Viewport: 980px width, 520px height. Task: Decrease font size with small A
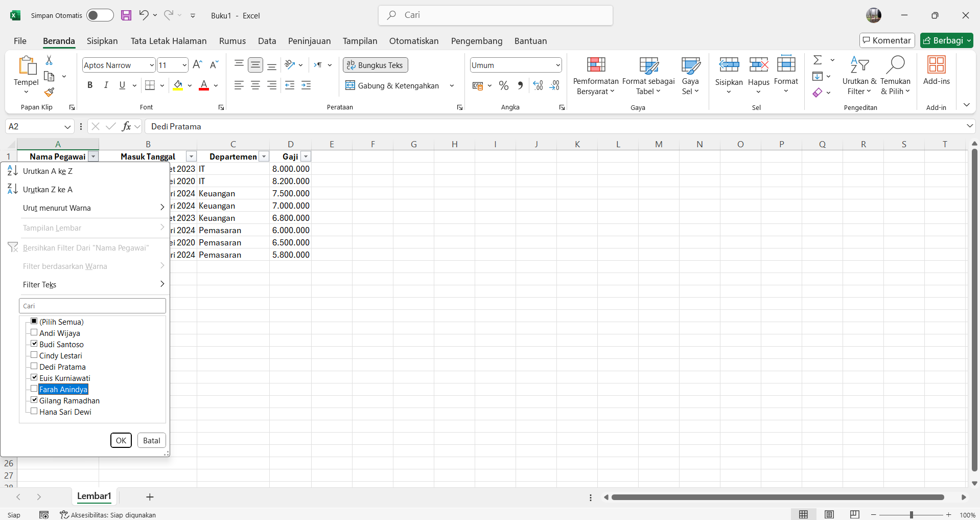214,65
